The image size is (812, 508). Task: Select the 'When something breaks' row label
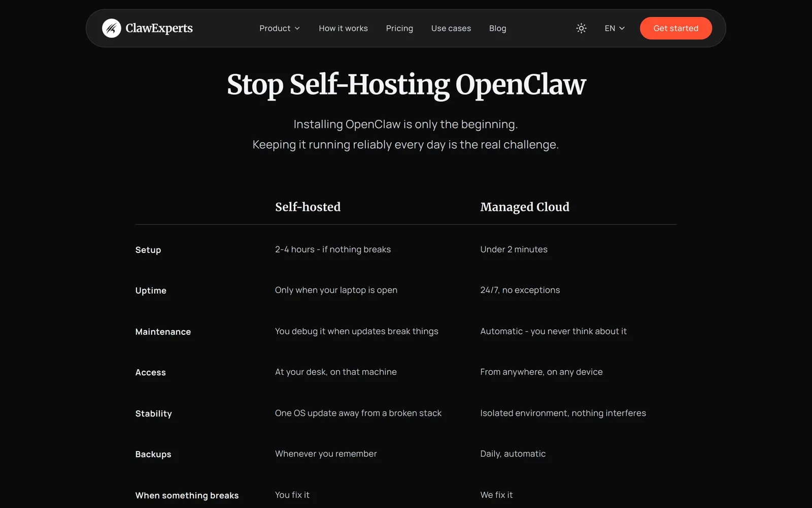tap(187, 495)
